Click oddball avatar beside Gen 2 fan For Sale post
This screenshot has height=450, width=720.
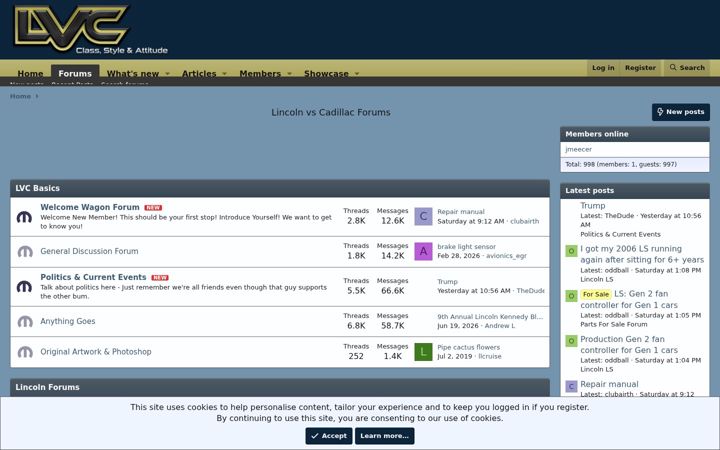571,296
